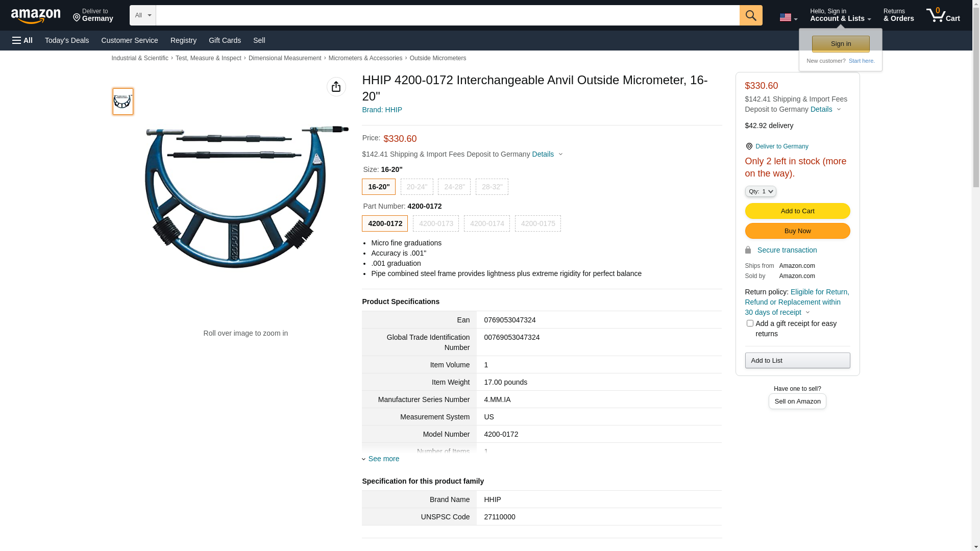This screenshot has height=551, width=980.
Task: Click the Add to Cart button
Action: point(797,211)
